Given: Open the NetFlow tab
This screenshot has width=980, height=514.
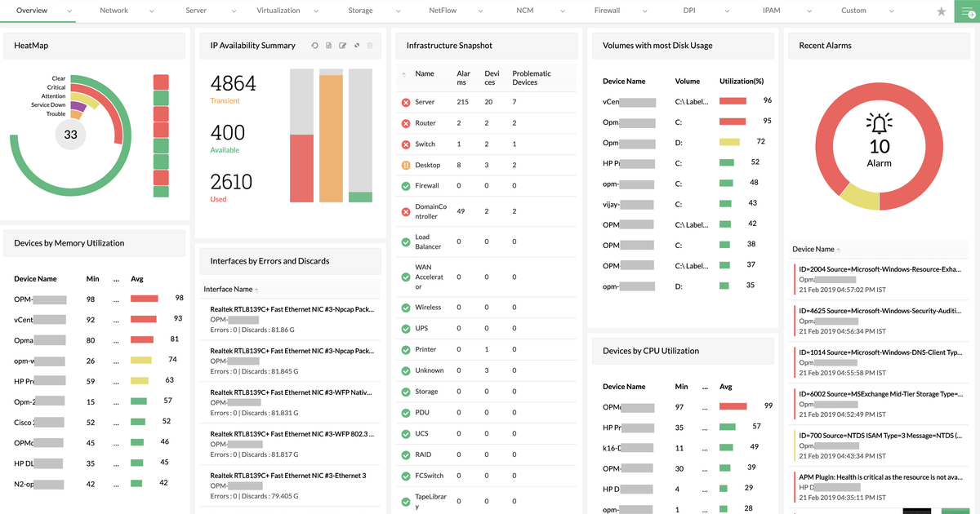Looking at the screenshot, I should [442, 11].
